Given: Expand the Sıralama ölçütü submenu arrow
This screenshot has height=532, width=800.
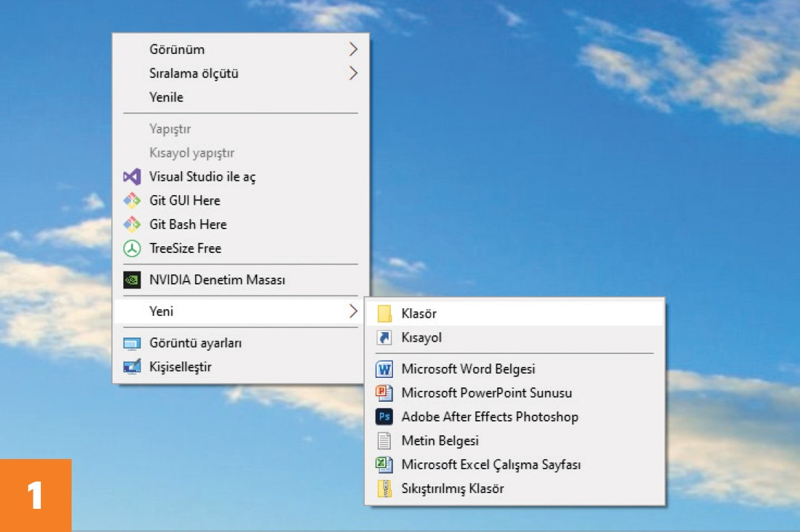Looking at the screenshot, I should pyautogui.click(x=353, y=74).
